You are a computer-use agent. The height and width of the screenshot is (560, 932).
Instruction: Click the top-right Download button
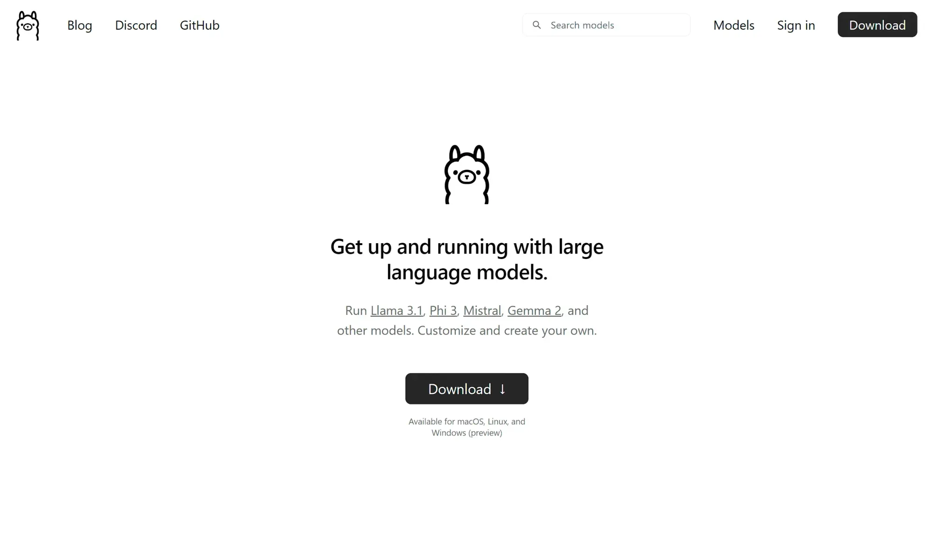point(877,25)
